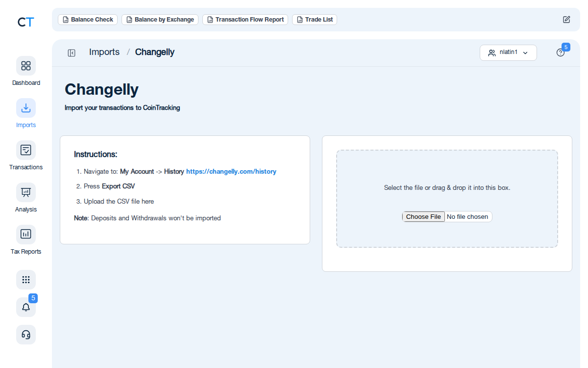Open the changelly.com/history link

pos(231,172)
